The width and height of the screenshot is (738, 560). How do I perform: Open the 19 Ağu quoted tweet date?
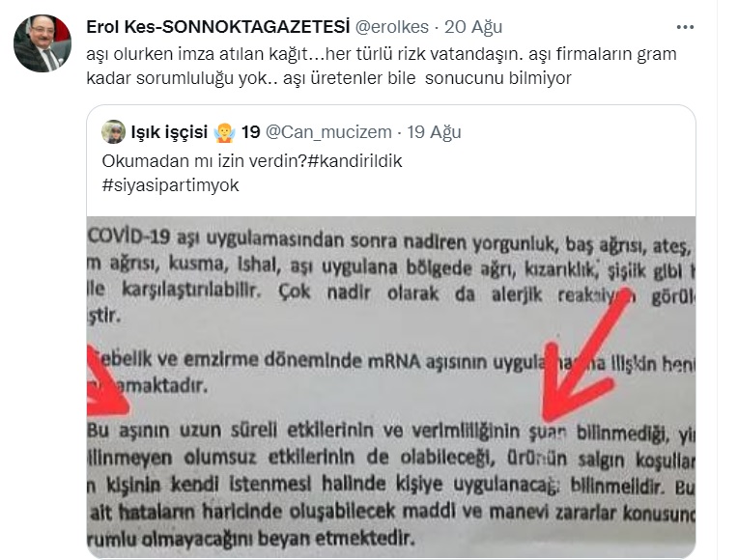pos(434,132)
